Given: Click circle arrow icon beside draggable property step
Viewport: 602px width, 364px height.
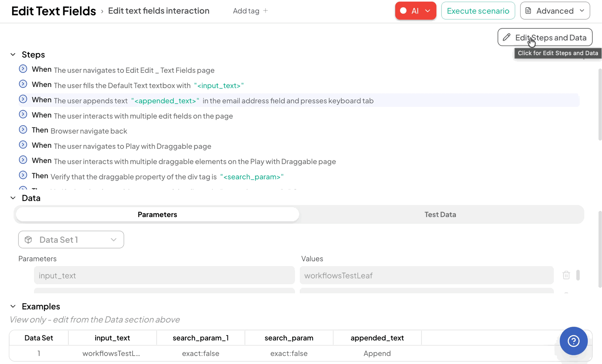Looking at the screenshot, I should click(23, 175).
